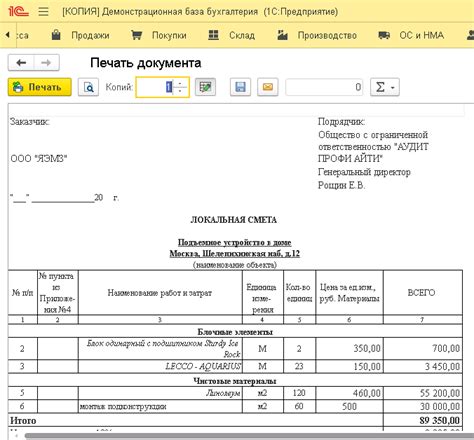Image resolution: width=474 pixels, height=440 pixels.
Task: Click the factory Производство icon
Action: [x=282, y=35]
